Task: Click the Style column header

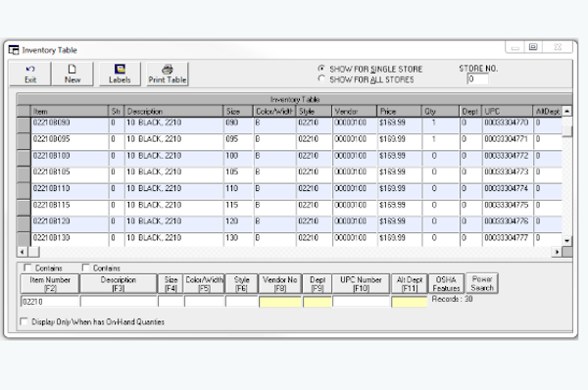Action: click(314, 112)
